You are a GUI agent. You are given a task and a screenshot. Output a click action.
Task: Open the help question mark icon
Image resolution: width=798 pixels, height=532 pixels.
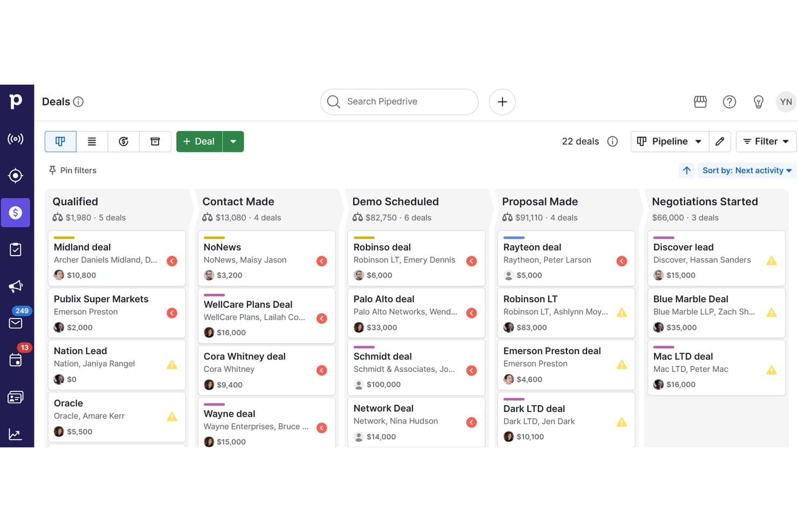pos(730,101)
